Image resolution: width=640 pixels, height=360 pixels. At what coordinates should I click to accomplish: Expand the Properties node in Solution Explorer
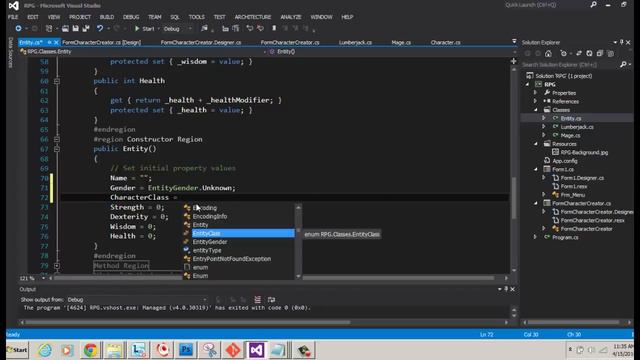(536, 93)
